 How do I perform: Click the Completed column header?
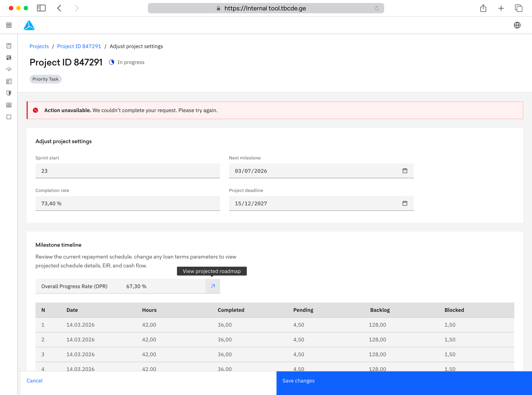[231, 310]
